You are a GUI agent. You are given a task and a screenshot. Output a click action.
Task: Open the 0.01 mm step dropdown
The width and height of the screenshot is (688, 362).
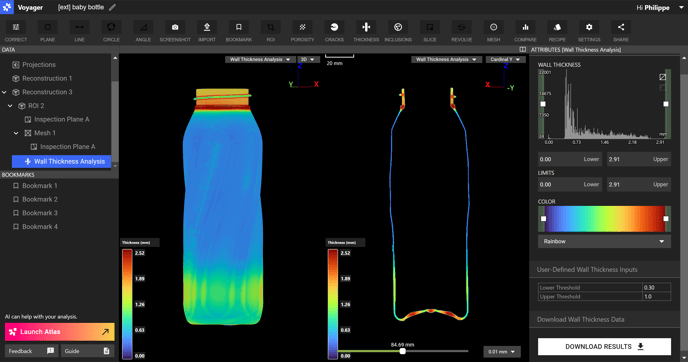point(502,352)
